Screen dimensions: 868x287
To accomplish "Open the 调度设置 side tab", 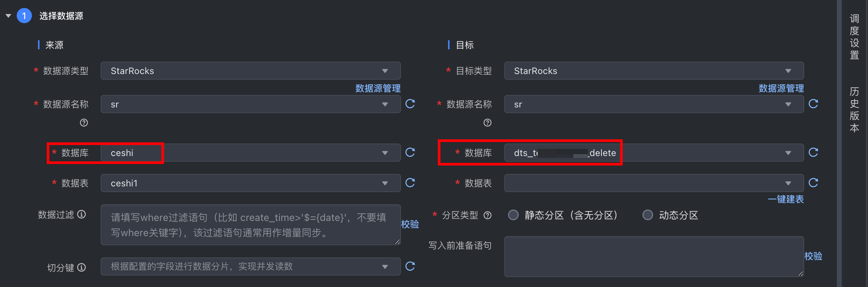I will click(x=854, y=37).
